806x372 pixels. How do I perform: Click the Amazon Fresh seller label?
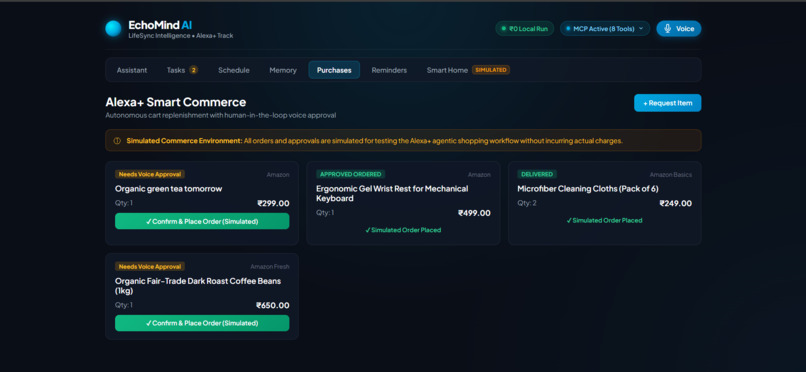(x=270, y=267)
